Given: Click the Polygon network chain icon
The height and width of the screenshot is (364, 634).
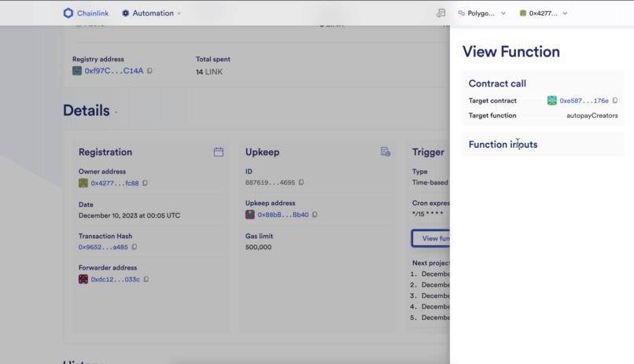Looking at the screenshot, I should 462,13.
